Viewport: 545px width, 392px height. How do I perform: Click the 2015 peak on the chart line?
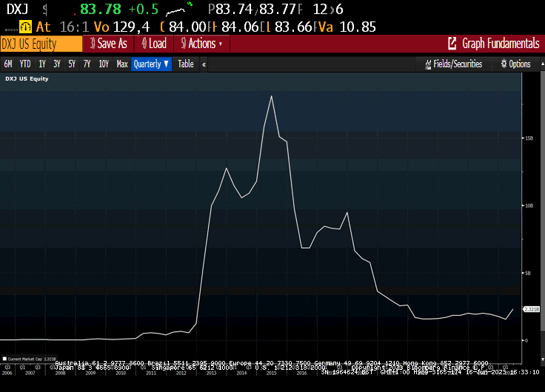coord(272,96)
